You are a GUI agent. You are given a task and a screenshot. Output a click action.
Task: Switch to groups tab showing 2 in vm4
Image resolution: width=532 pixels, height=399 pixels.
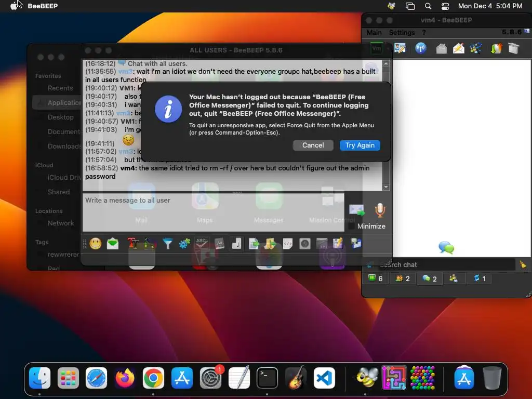403,278
